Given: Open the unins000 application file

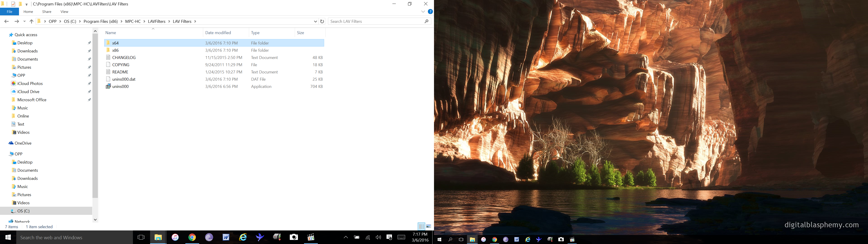Looking at the screenshot, I should [120, 87].
